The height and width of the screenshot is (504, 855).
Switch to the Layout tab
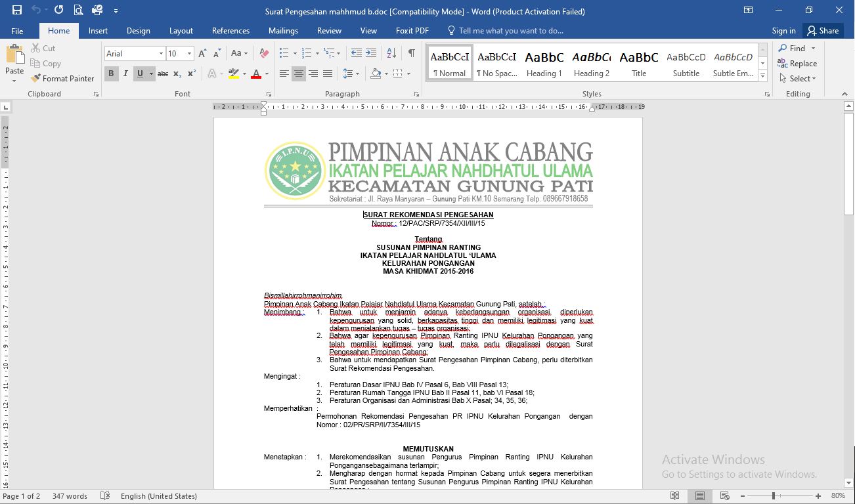click(181, 31)
